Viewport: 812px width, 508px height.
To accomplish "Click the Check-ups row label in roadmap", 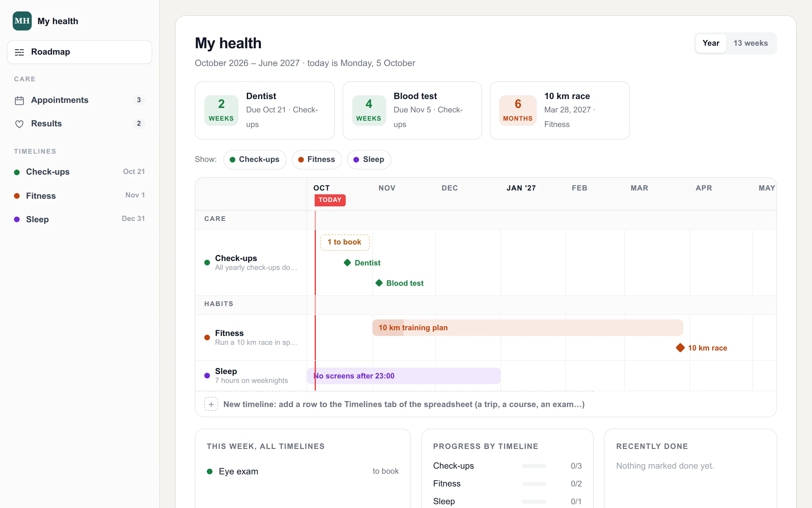I will click(251, 262).
